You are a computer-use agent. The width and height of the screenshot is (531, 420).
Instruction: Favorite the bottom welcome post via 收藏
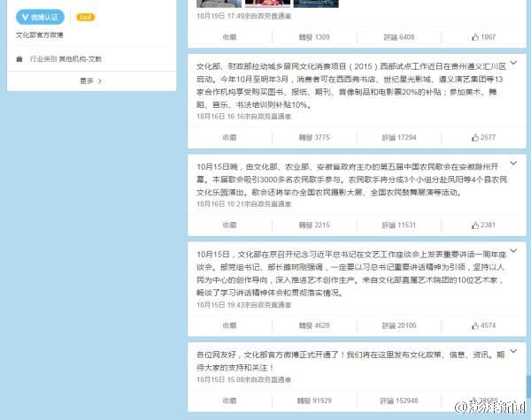pos(229,400)
